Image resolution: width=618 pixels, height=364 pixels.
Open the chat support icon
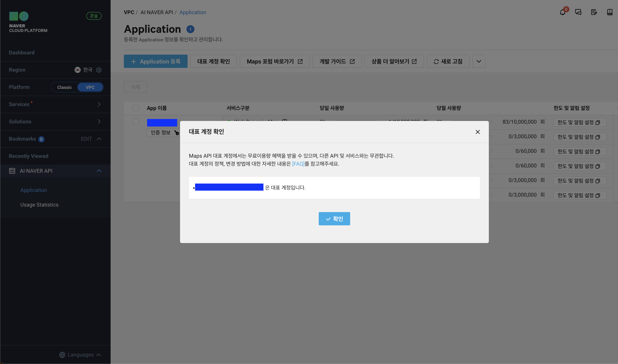coord(578,12)
